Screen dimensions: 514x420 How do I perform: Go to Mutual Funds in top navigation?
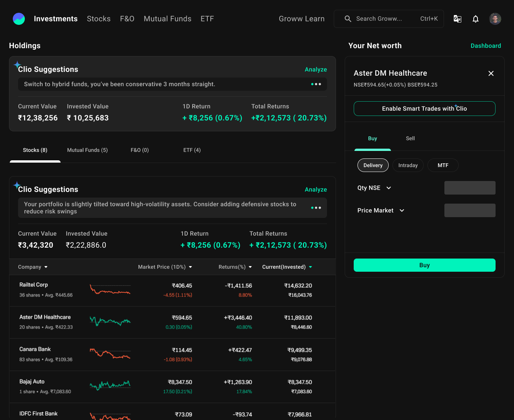pos(167,19)
